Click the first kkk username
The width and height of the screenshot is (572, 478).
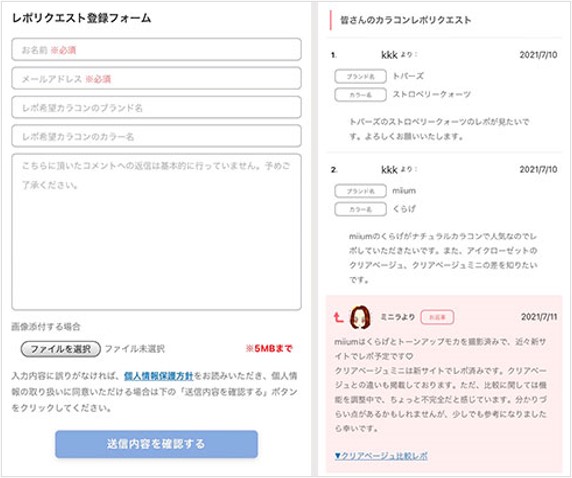pyautogui.click(x=389, y=55)
